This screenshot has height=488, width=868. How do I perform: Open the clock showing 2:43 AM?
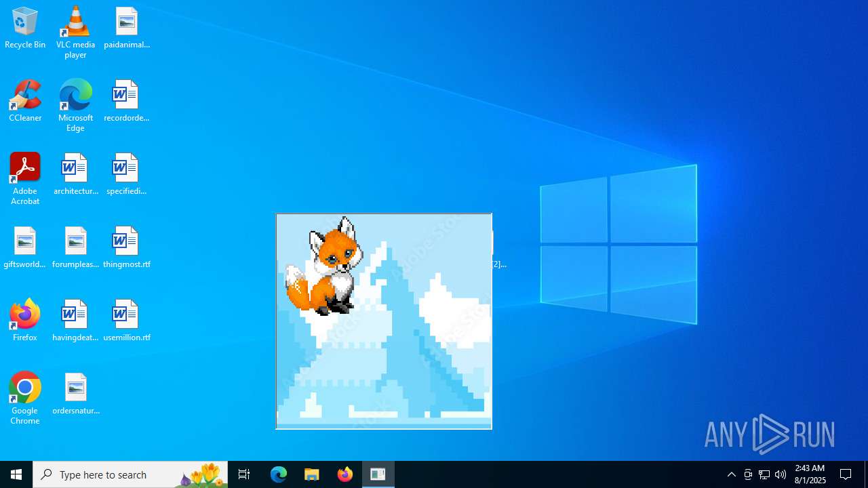(x=810, y=474)
